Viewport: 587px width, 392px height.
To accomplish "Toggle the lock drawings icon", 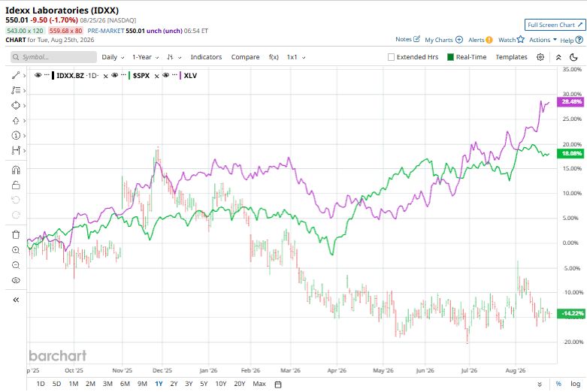I will [x=16, y=185].
